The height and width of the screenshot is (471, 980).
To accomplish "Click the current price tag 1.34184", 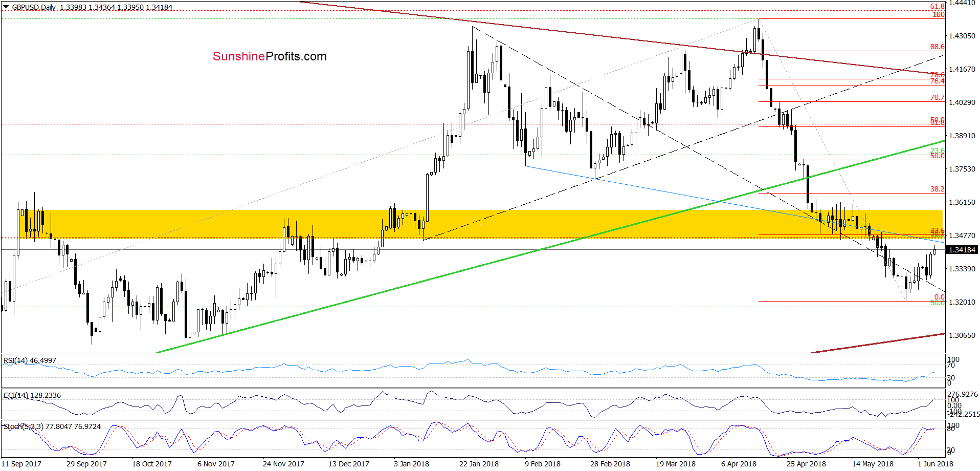I will (962, 250).
